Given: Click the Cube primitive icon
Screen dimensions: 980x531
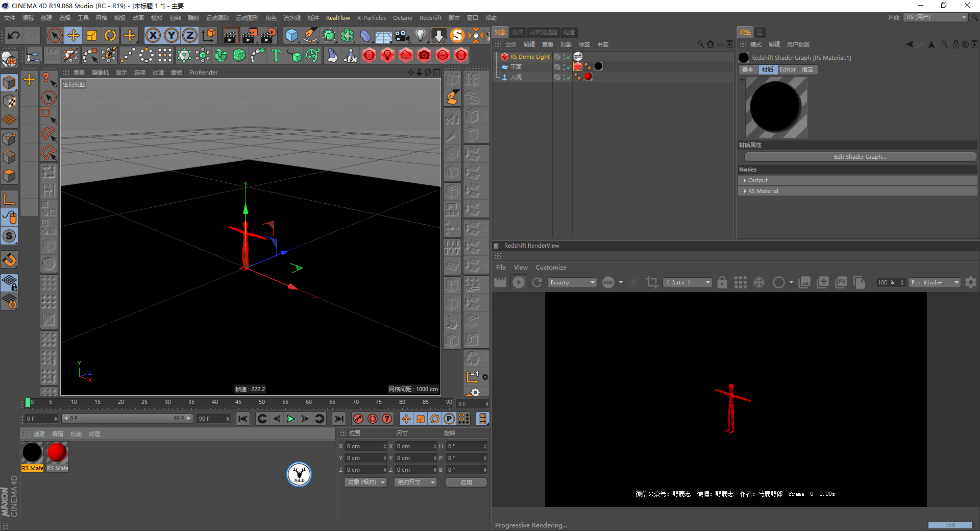Looking at the screenshot, I should [x=291, y=35].
